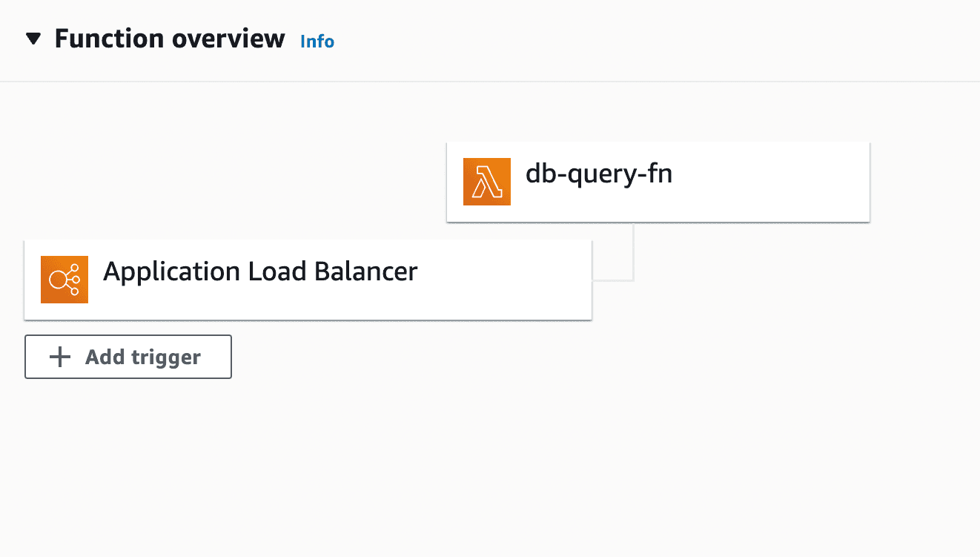980x557 pixels.
Task: Open the Info link beside Function overview
Action: pyautogui.click(x=317, y=42)
